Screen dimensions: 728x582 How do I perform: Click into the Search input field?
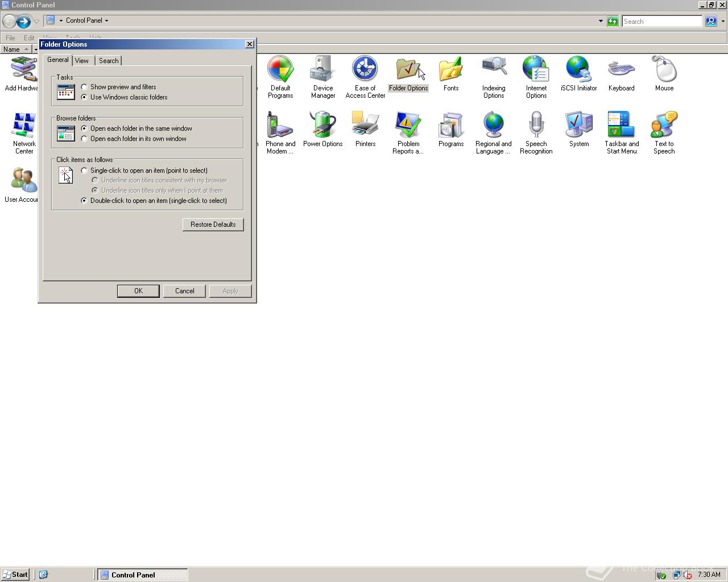(662, 22)
